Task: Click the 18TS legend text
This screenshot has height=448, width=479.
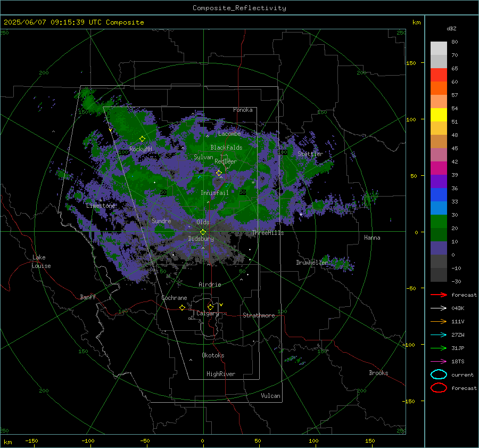Action: pyautogui.click(x=458, y=362)
